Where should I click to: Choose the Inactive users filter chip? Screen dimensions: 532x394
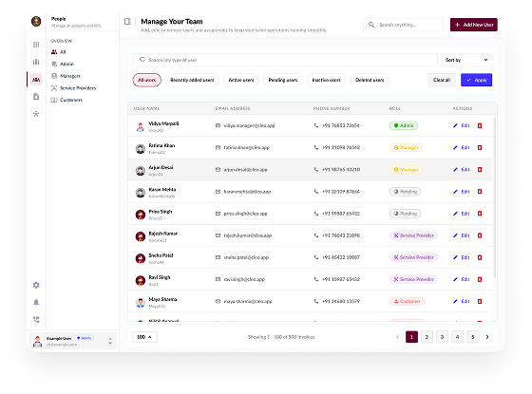pos(327,80)
